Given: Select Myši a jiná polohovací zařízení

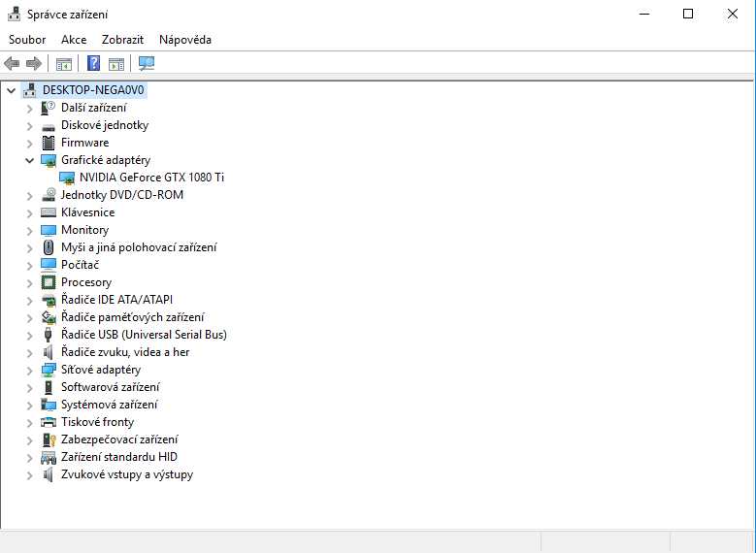Looking at the screenshot, I should [x=139, y=247].
